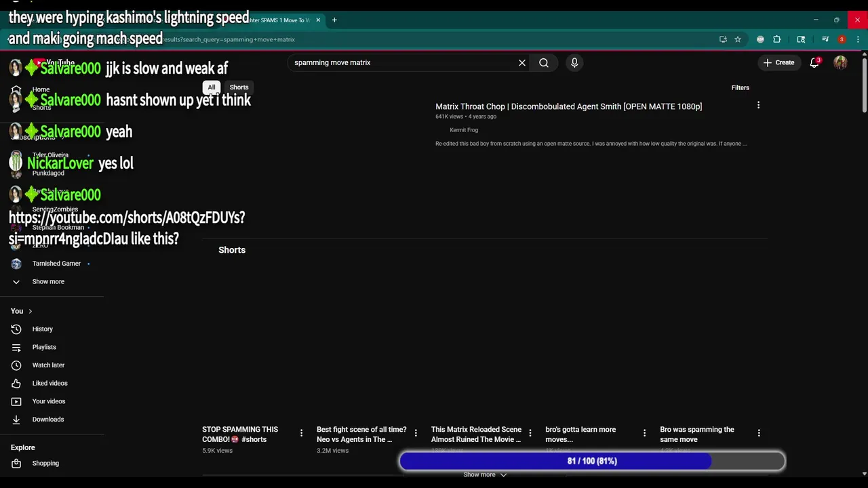Screen dimensions: 868x488
Task: Open Your videos play icon
Action: (x=16, y=401)
